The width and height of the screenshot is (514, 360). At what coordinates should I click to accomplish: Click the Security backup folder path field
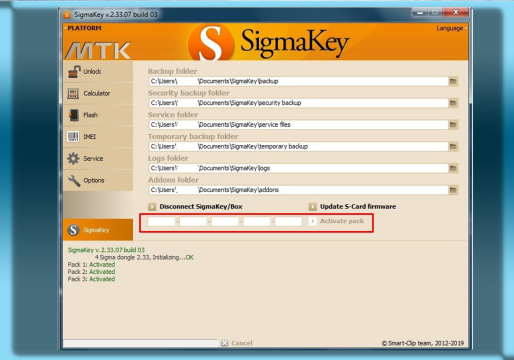point(298,103)
